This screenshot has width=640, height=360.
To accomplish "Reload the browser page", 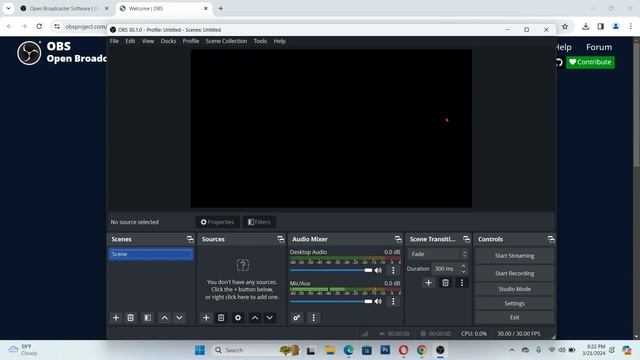I will click(x=39, y=27).
